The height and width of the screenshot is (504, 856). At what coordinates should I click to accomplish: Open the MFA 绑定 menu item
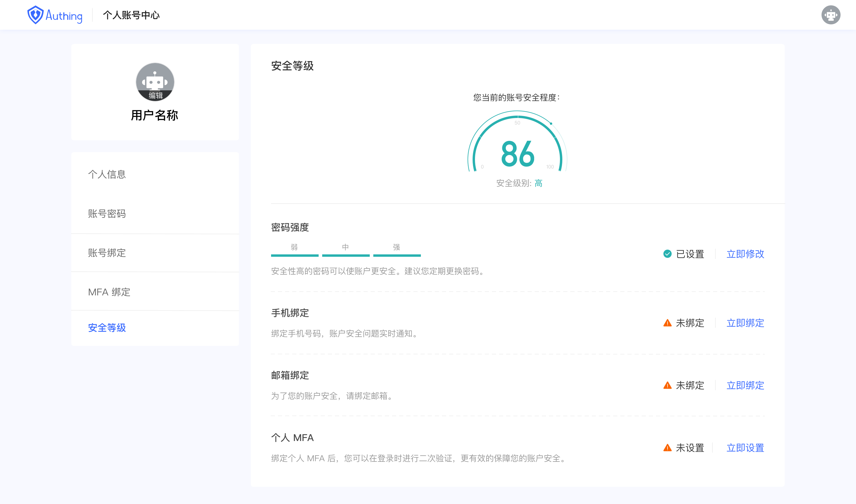109,292
